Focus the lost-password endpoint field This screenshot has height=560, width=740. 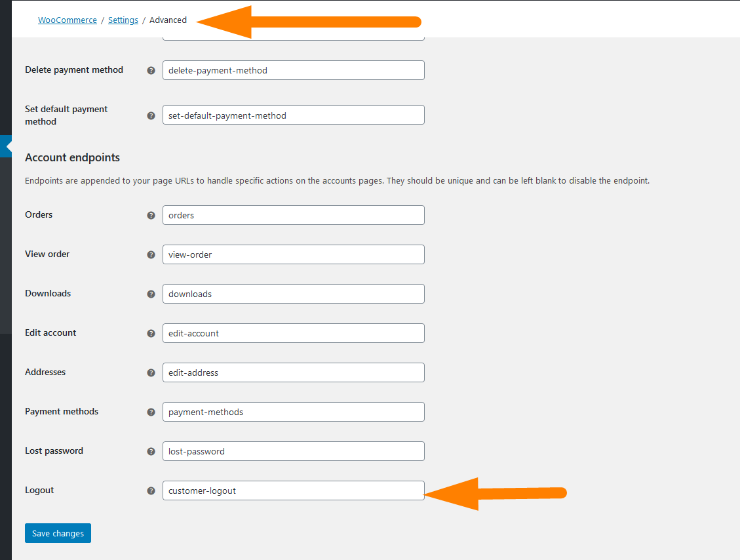294,451
